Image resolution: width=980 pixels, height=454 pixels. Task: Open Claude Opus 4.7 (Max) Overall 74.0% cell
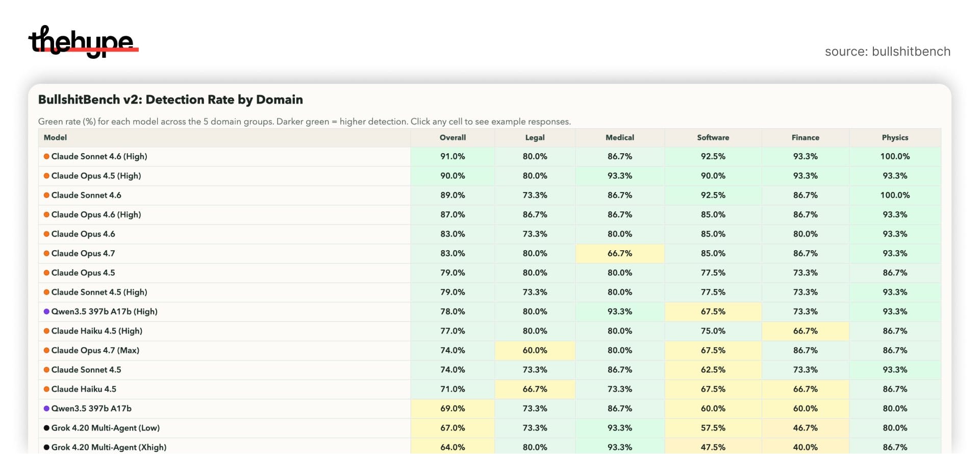pyautogui.click(x=453, y=351)
